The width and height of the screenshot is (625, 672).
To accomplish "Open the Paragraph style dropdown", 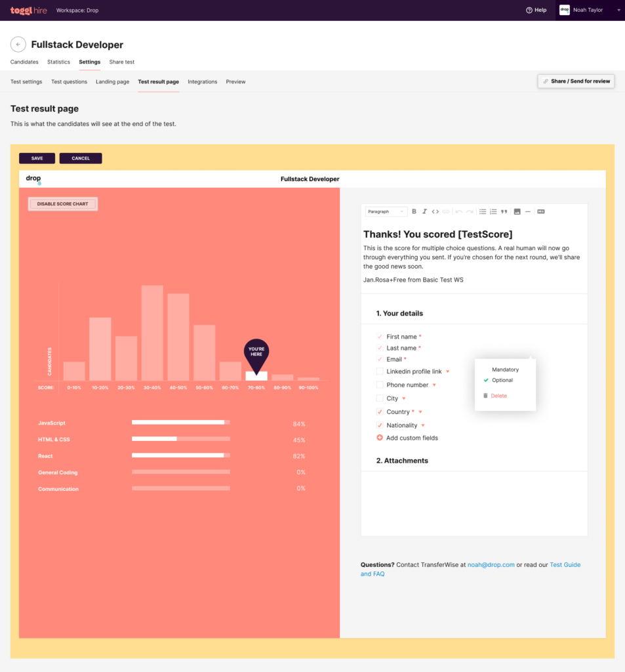I will [x=386, y=211].
